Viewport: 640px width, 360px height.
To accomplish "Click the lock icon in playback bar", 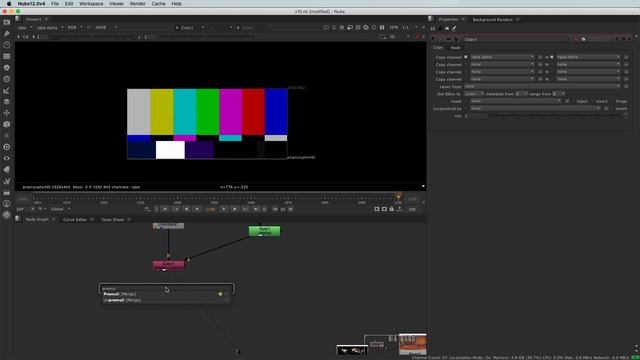I will point(391,209).
